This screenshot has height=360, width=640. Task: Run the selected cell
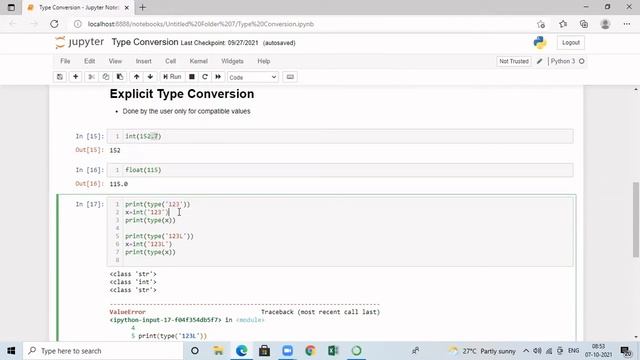172,77
